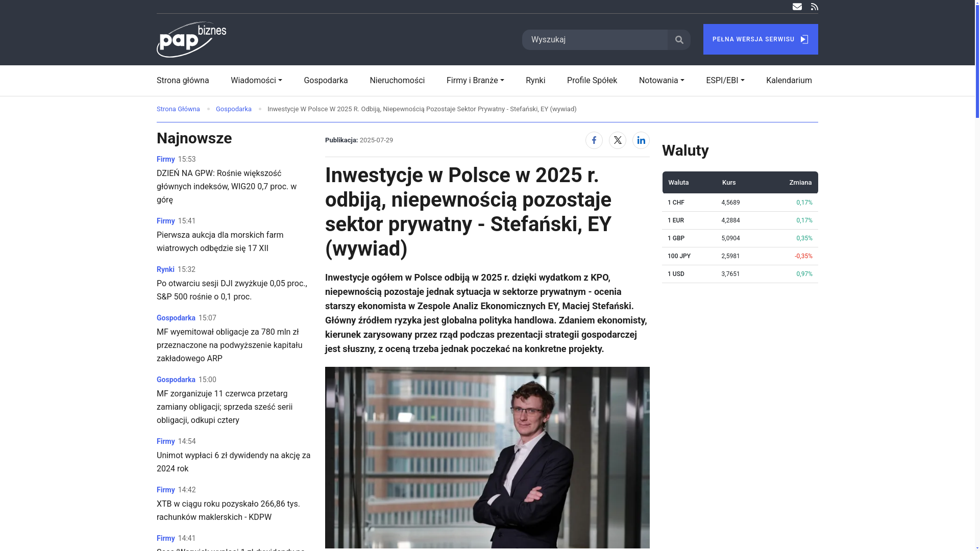Click the 1 GBP currency row
Image resolution: width=980 pixels, height=551 pixels.
click(x=740, y=238)
